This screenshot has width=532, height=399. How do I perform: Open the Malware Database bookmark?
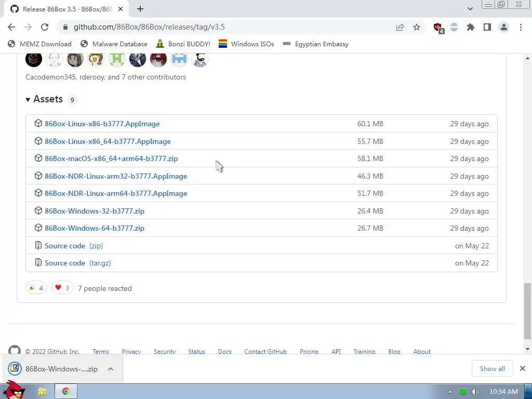(114, 44)
